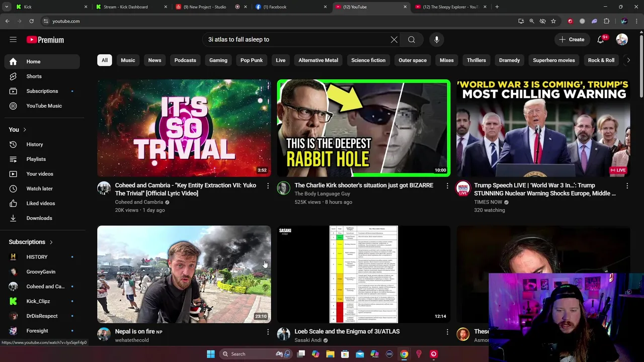Open DrDisRespect channel subscription

tap(42, 316)
